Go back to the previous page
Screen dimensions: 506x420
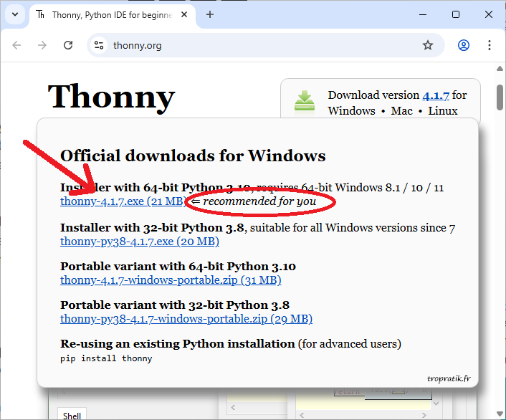16,45
